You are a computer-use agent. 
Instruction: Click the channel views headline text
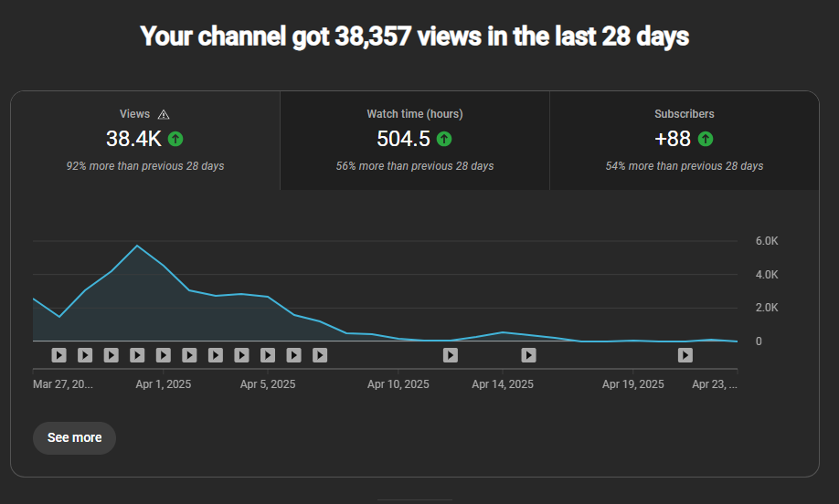(414, 37)
